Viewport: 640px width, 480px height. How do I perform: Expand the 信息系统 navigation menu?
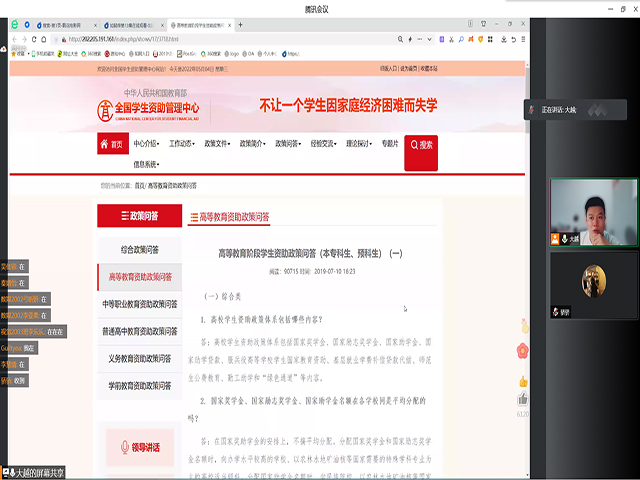pos(146,164)
